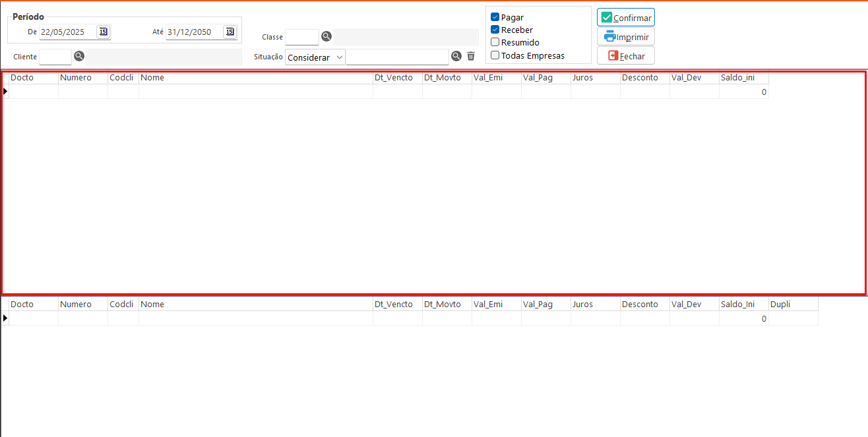Enable the Todas Empresas checkbox
868x437 pixels.
click(495, 55)
